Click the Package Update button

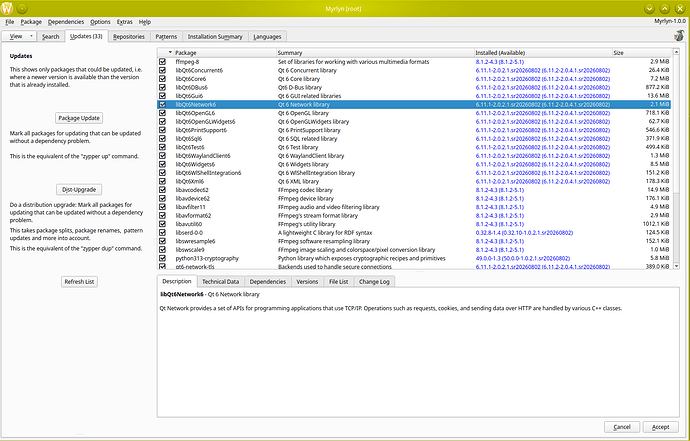coord(79,118)
